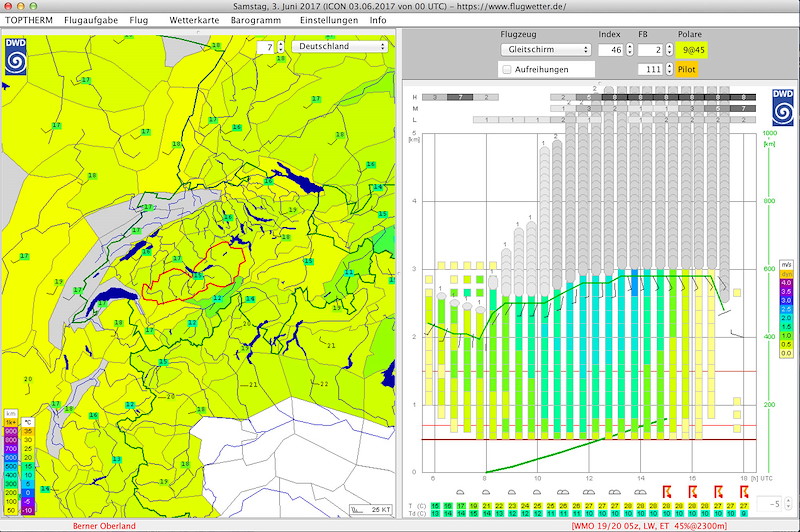
Task: Click the FB stepper arrows
Action: click(669, 49)
